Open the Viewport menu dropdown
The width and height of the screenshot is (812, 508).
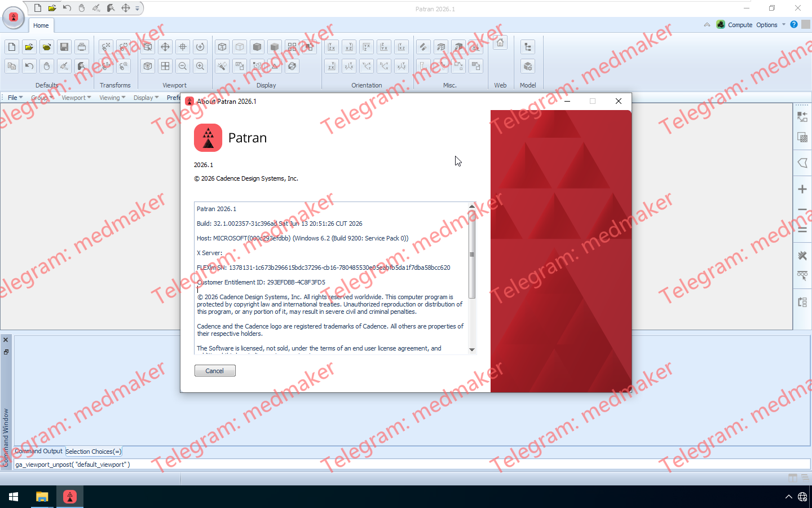(76, 98)
